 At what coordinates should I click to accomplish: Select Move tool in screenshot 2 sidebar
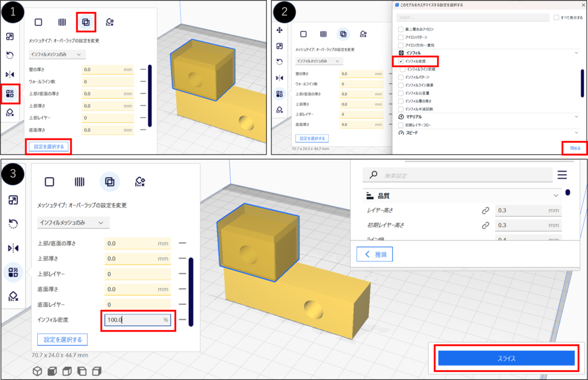(280, 30)
